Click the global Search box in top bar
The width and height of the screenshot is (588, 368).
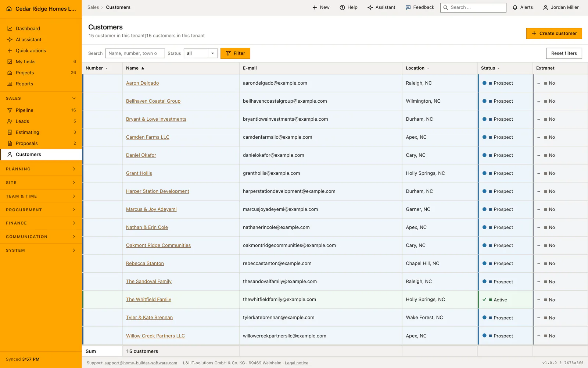tap(473, 7)
